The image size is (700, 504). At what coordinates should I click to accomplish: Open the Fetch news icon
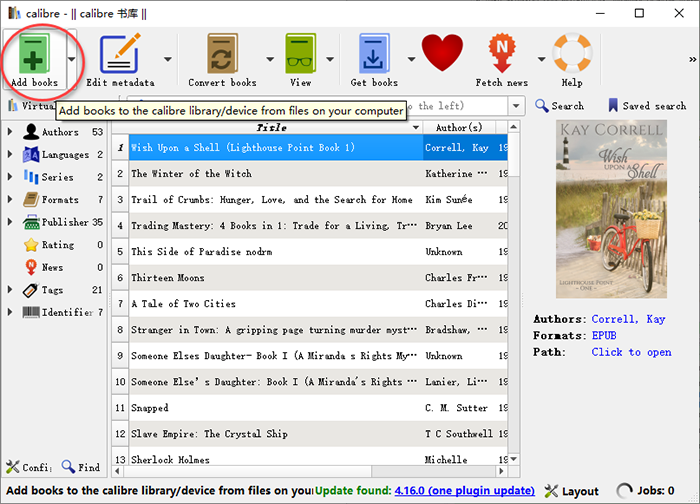[x=502, y=54]
